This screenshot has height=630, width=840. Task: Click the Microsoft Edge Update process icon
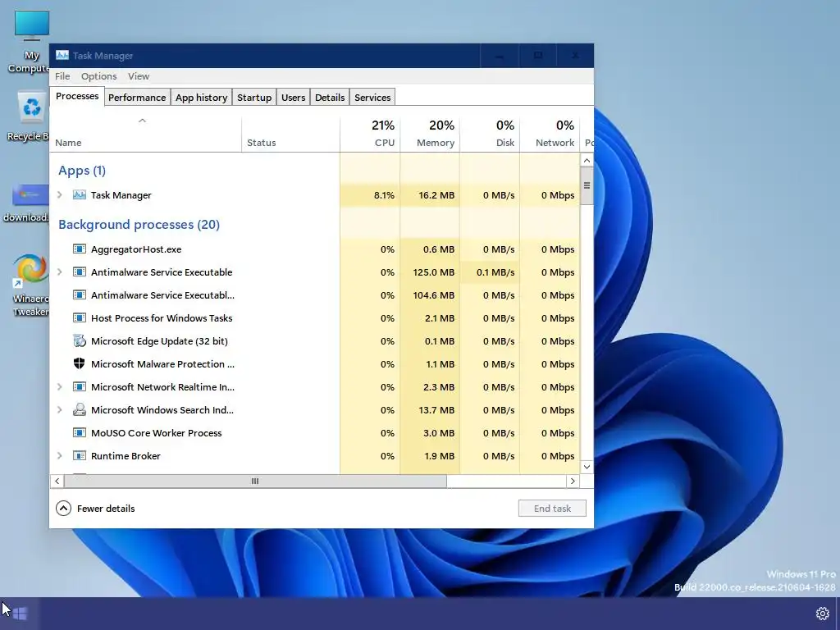click(x=80, y=340)
